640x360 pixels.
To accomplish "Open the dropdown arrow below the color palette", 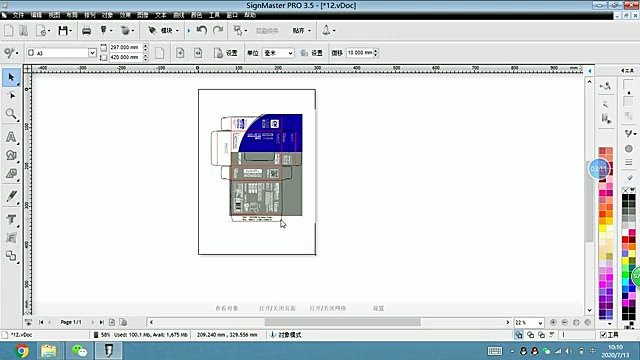I will pos(609,324).
